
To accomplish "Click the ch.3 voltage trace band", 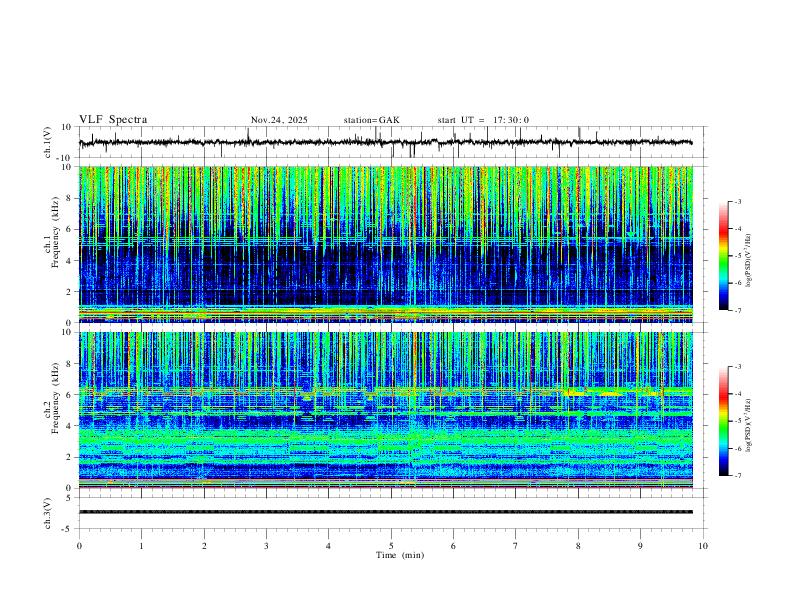I will point(386,512).
